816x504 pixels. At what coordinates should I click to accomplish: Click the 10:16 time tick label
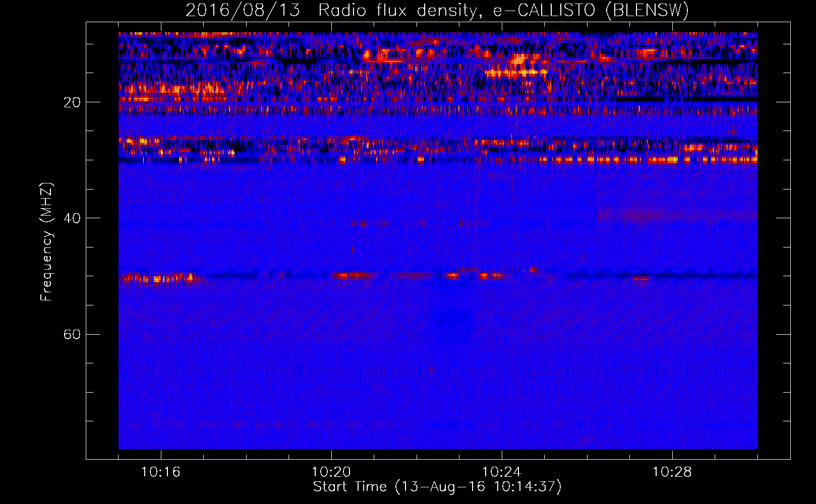click(x=161, y=472)
